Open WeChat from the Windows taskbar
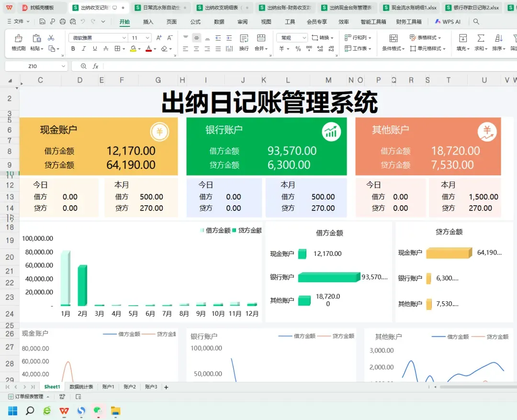Image resolution: width=517 pixels, height=420 pixels. (98, 410)
